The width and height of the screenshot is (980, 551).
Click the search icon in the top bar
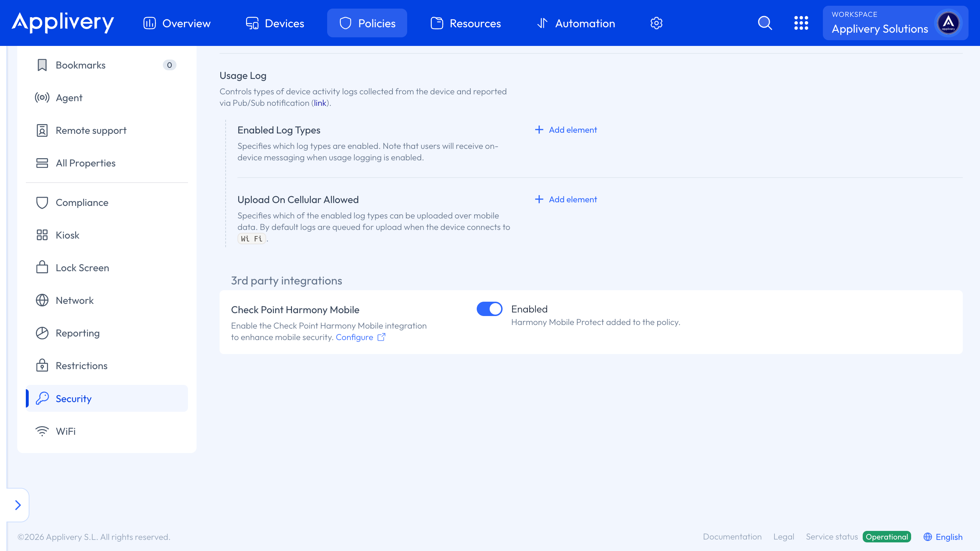[765, 23]
